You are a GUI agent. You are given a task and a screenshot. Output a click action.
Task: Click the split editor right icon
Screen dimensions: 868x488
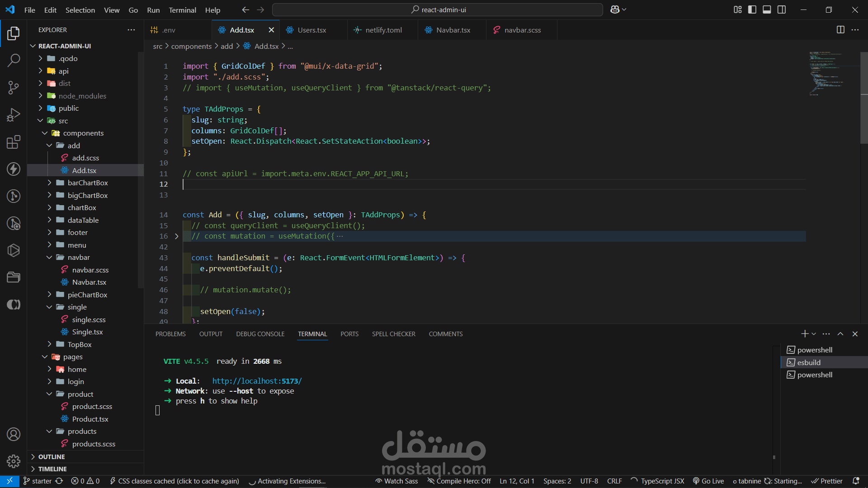point(840,30)
